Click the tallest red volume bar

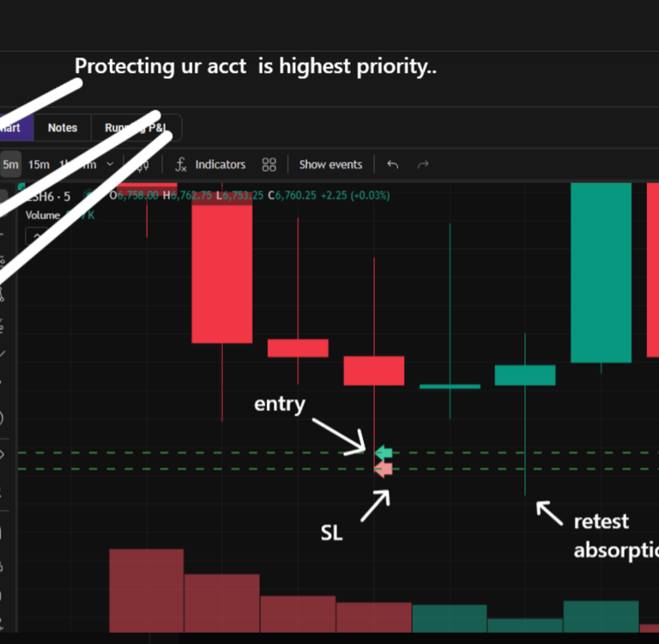click(146, 591)
